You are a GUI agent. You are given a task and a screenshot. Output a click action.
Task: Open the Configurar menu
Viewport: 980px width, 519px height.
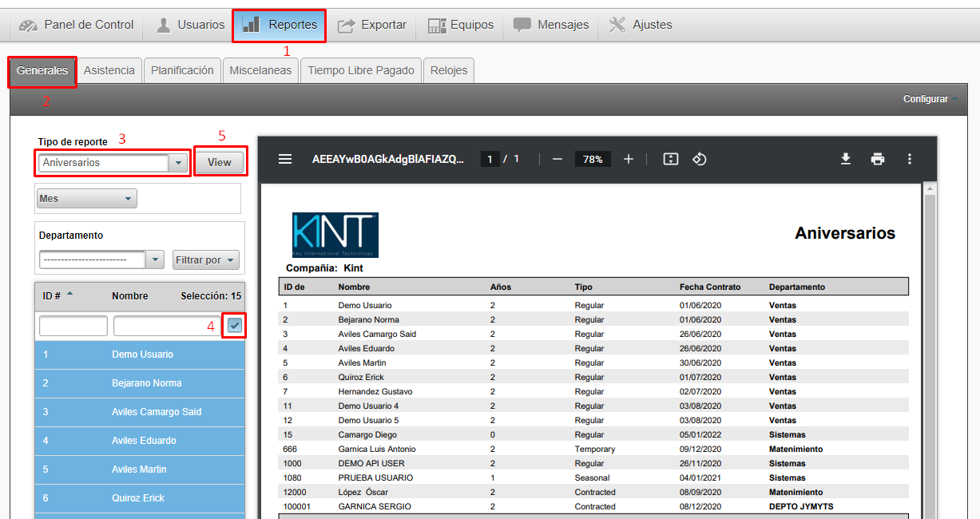930,99
